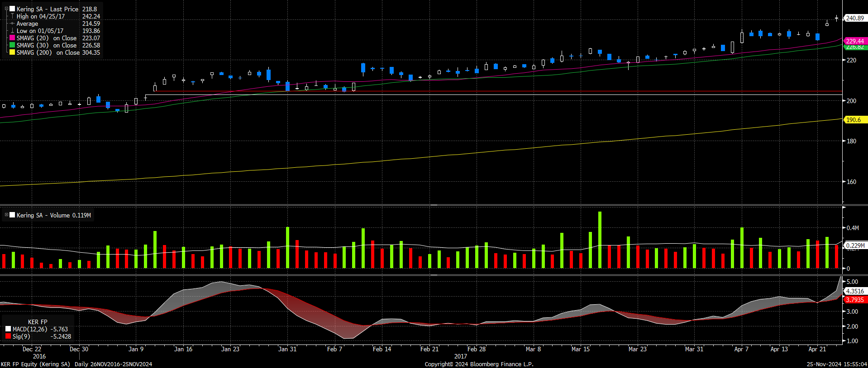Click the red 3.7935 signal axis tag
The image size is (868, 368).
855,300
